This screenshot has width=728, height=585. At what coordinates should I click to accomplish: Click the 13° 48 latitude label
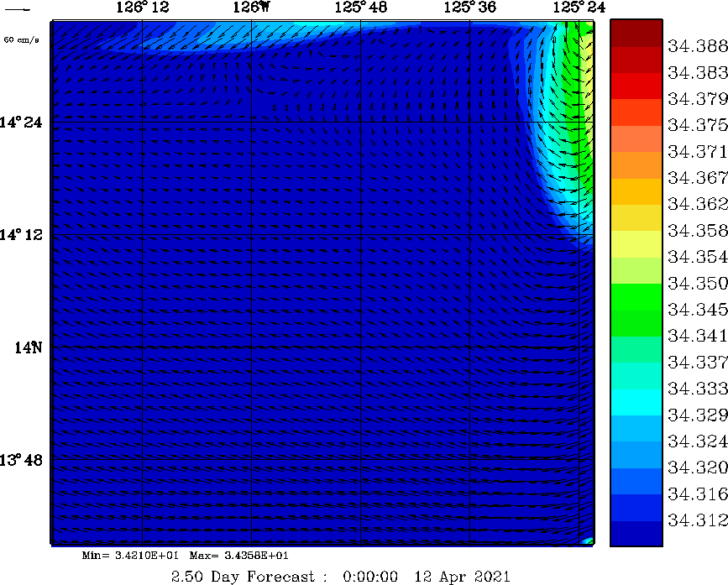click(21, 460)
